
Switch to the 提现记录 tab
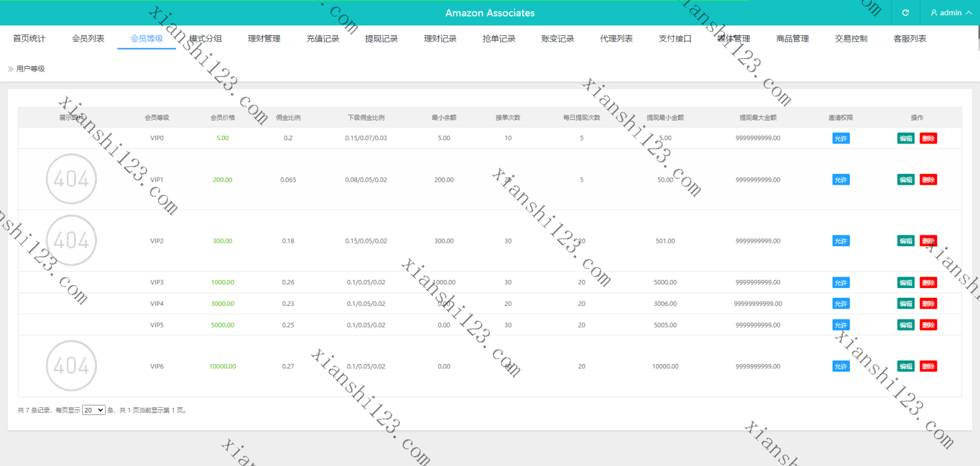pyautogui.click(x=382, y=39)
